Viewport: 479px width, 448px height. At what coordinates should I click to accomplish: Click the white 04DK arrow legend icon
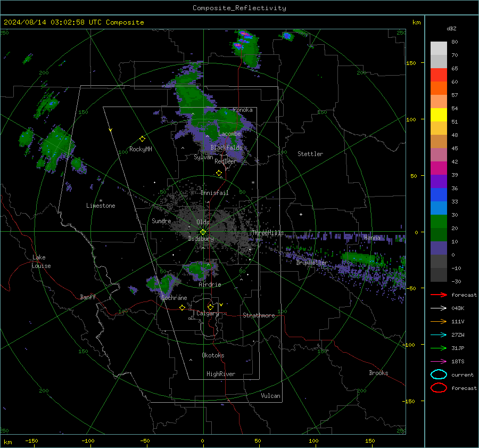tap(439, 308)
